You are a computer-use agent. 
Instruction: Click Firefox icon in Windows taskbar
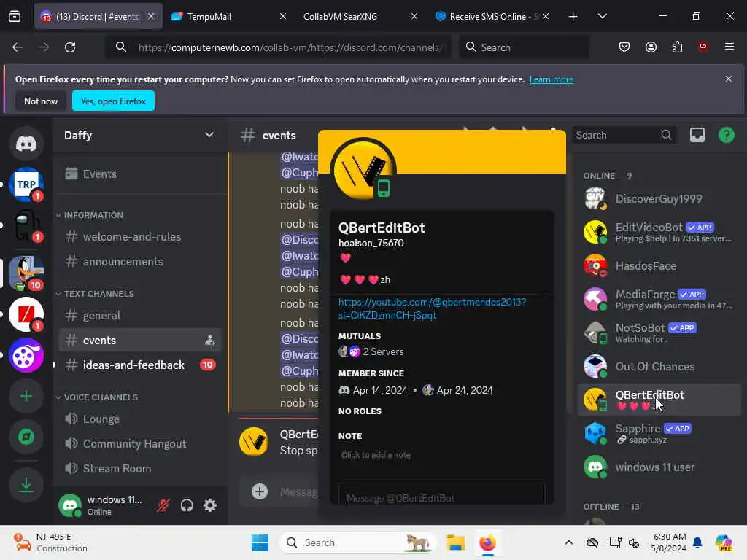[487, 542]
